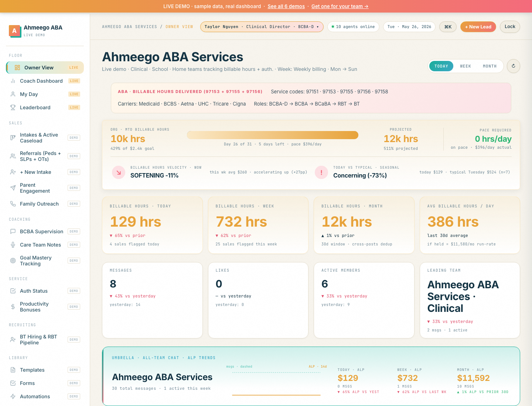Open the ⌘K command palette button
This screenshot has width=532, height=406.
(448, 27)
